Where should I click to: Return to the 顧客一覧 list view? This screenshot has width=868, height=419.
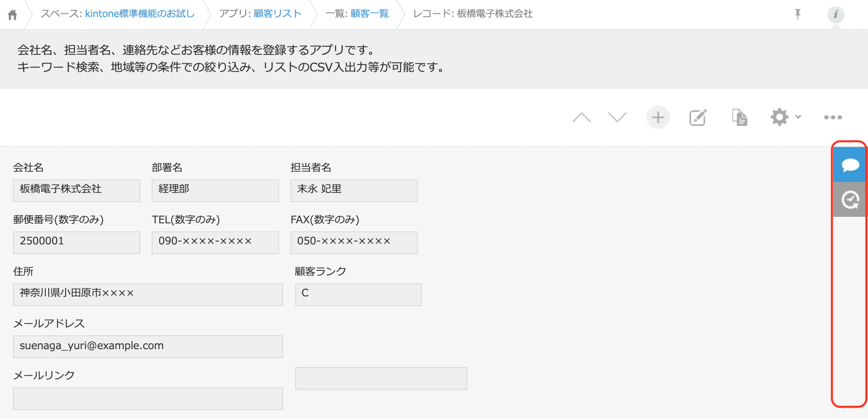[x=370, y=14]
